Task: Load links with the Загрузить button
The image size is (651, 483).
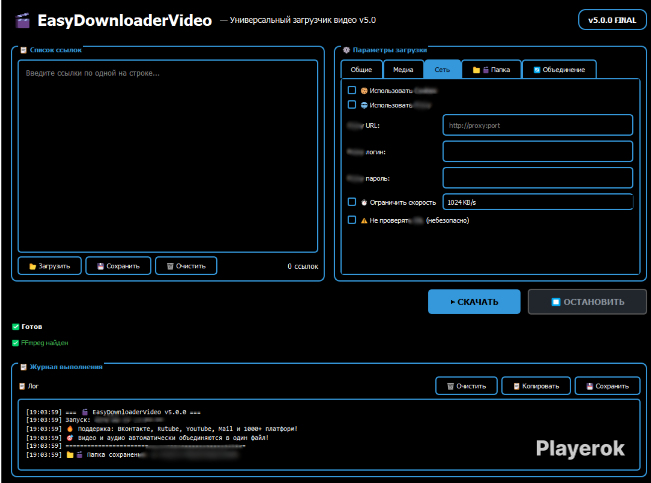Action: 49,266
